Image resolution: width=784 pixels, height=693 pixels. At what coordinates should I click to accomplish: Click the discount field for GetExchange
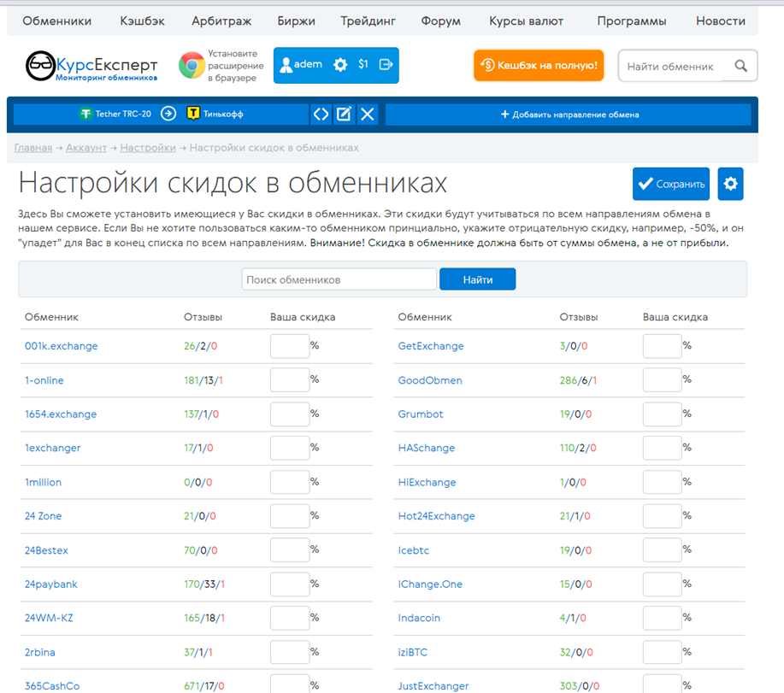pyautogui.click(x=663, y=346)
